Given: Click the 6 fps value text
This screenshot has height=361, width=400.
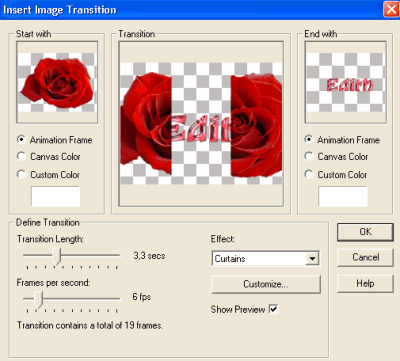Looking at the screenshot, I should tap(142, 297).
